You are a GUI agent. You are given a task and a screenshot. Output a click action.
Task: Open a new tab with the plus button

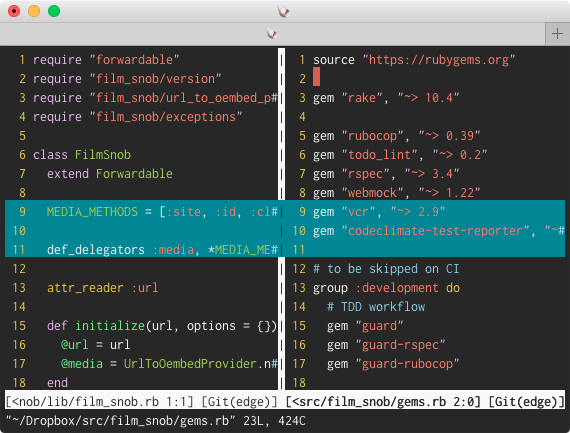pyautogui.click(x=557, y=34)
